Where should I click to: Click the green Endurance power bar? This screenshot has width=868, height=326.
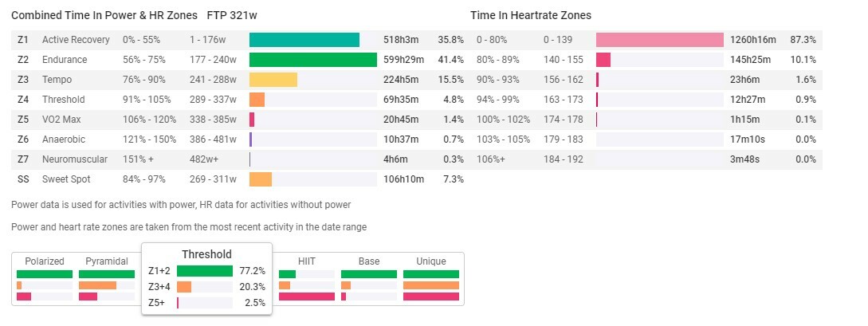tap(312, 60)
